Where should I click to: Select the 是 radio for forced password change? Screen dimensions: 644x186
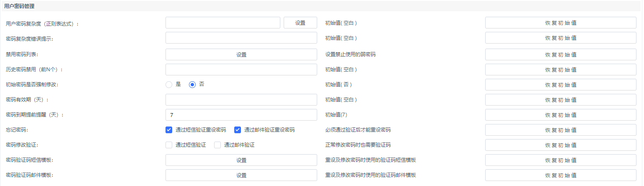pos(169,85)
